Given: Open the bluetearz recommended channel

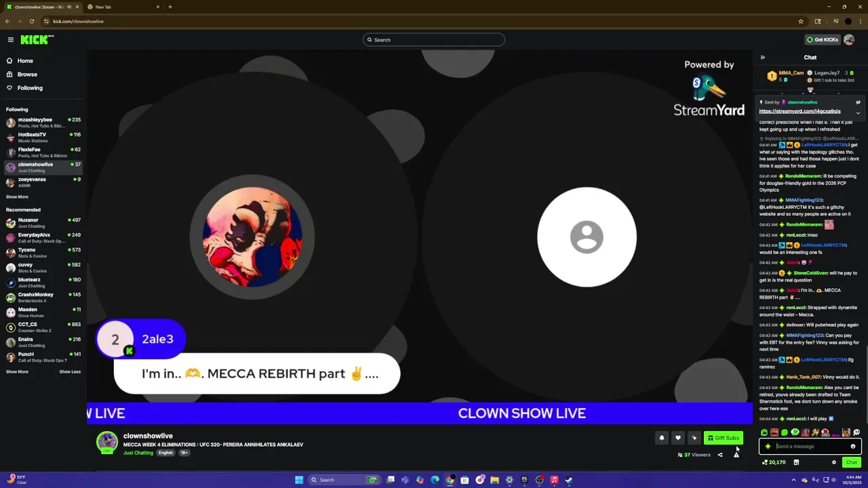Looking at the screenshot, I should [43, 283].
